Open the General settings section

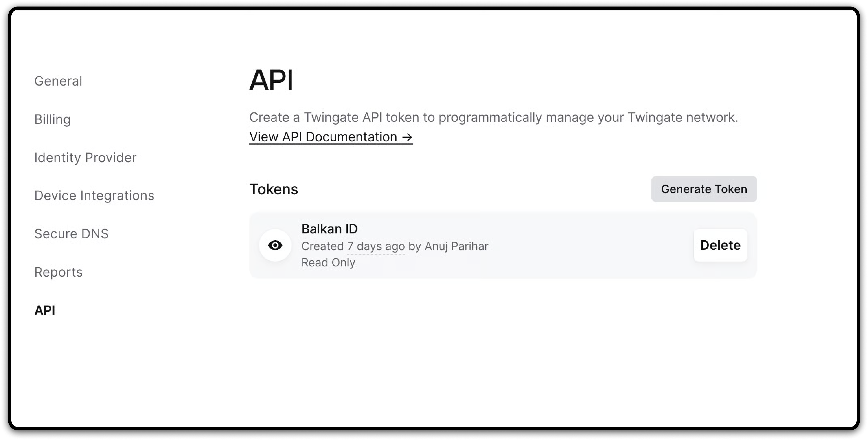tap(58, 81)
